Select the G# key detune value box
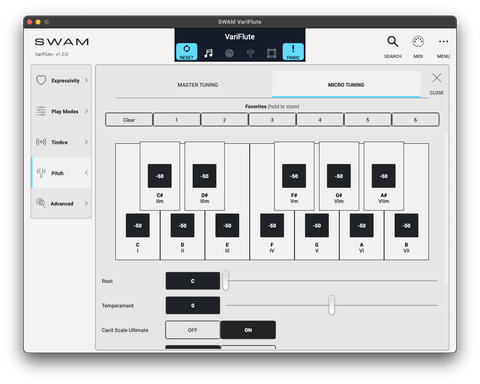 339,176
